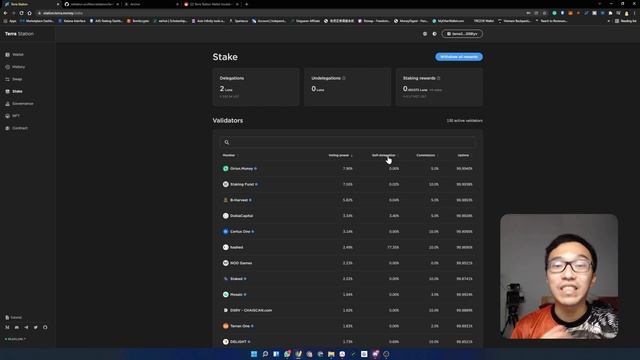The image size is (640, 360).
Task: Click the Certus One validator logo icon
Action: pyautogui.click(x=226, y=231)
